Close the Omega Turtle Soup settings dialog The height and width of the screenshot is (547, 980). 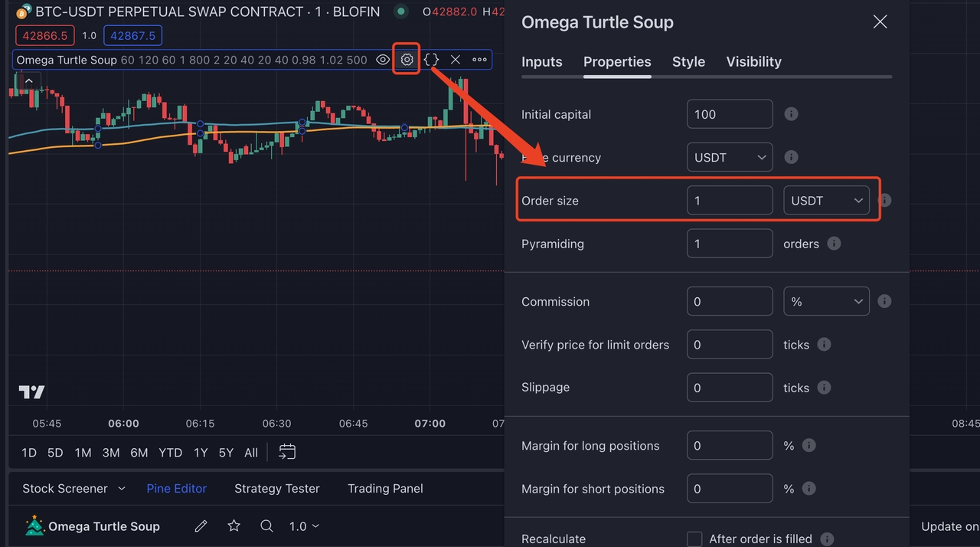coord(880,22)
